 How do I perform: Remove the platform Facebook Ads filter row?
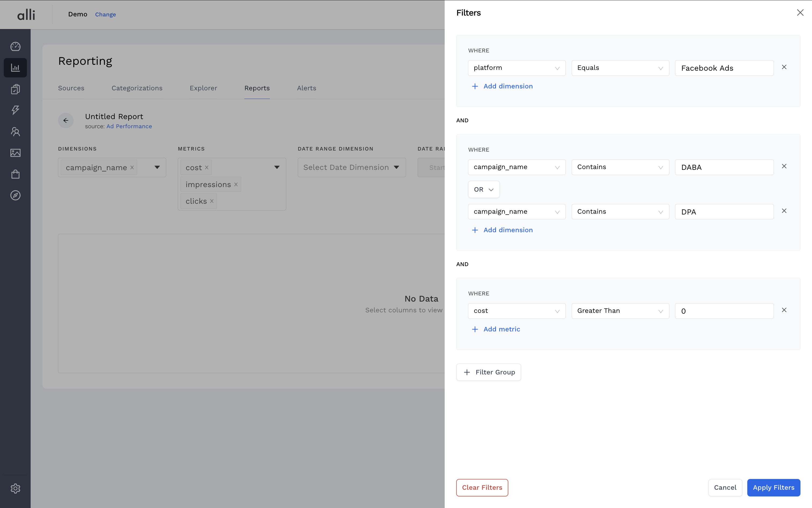click(x=784, y=67)
